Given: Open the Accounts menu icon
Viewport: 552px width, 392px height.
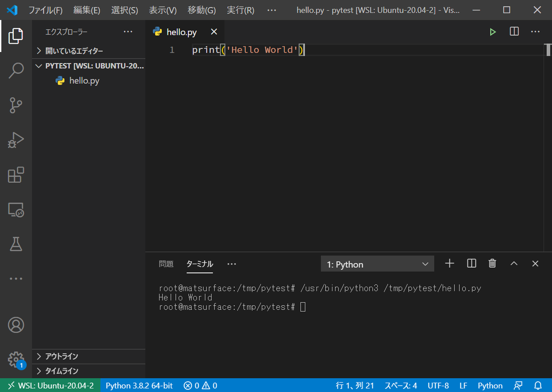Looking at the screenshot, I should click(x=16, y=325).
